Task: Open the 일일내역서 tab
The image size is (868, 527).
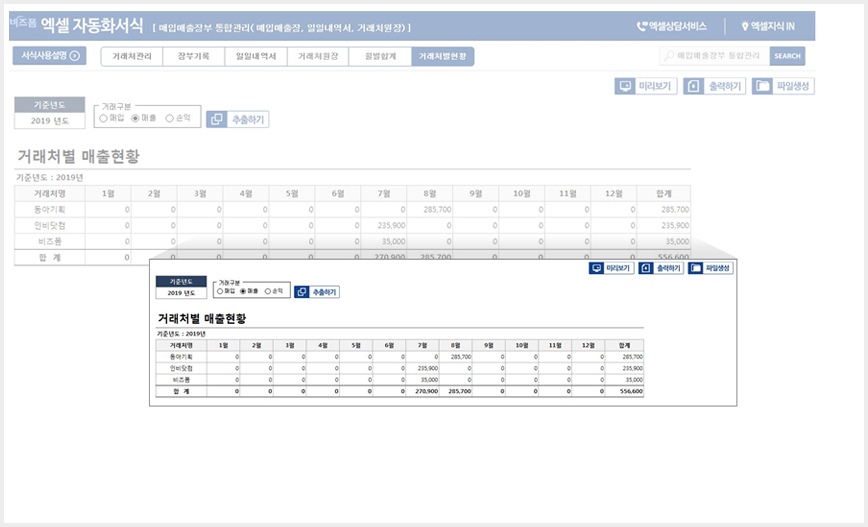Action: click(256, 56)
